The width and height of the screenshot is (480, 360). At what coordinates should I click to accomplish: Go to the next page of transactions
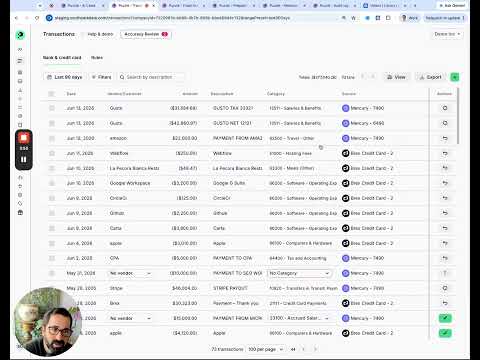point(315,349)
